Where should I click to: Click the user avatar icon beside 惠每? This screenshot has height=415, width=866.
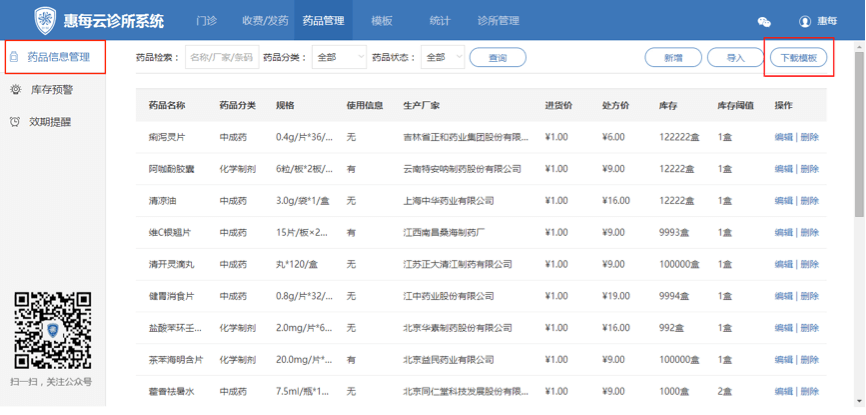[805, 22]
